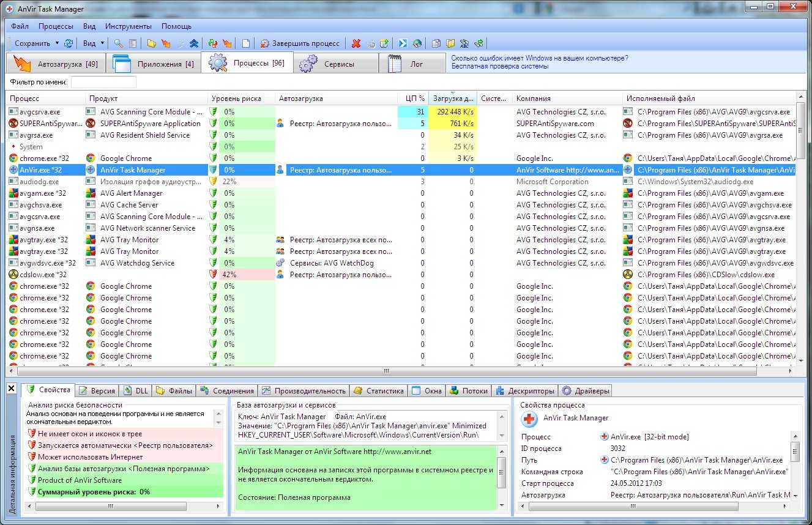Viewport: 812px width, 525px height.
Task: Open the Сохранить dropdown arrow
Action: click(57, 43)
